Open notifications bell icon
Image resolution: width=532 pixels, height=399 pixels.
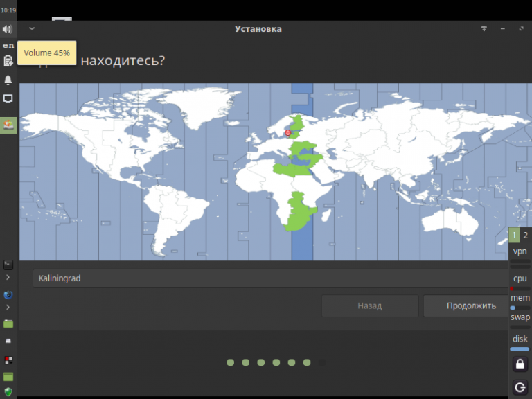click(8, 80)
